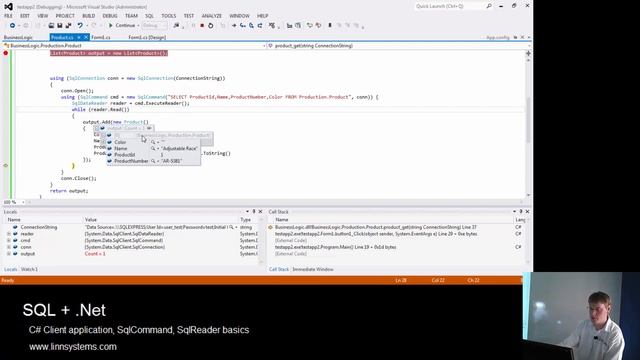Open the BUILD menu
This screenshot has height=360, width=640.
[x=89, y=16]
